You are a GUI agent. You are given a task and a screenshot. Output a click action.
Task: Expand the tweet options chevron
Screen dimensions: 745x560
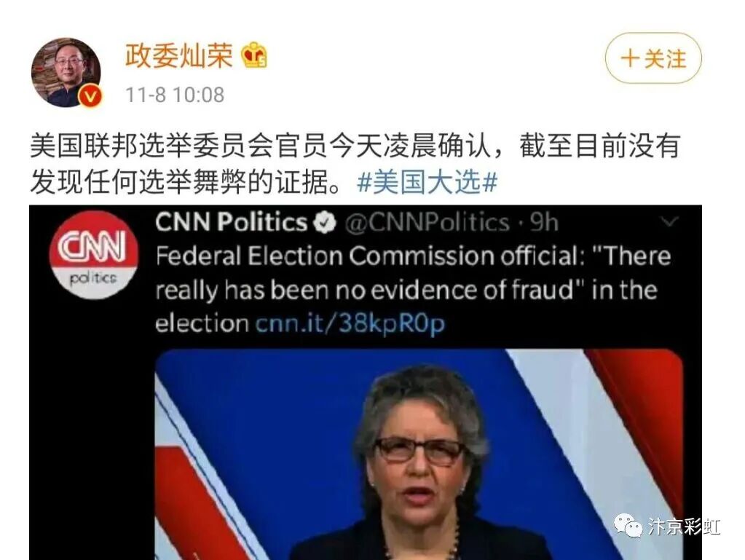(669, 221)
